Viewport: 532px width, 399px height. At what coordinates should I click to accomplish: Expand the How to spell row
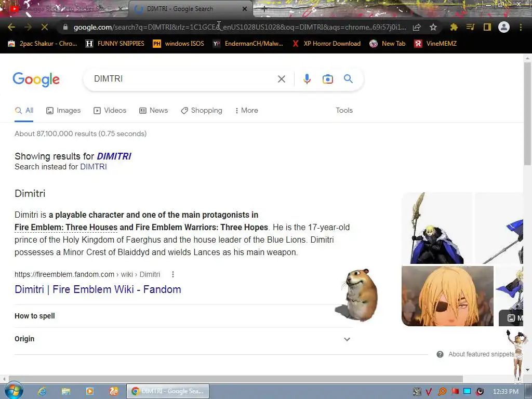coord(184,316)
